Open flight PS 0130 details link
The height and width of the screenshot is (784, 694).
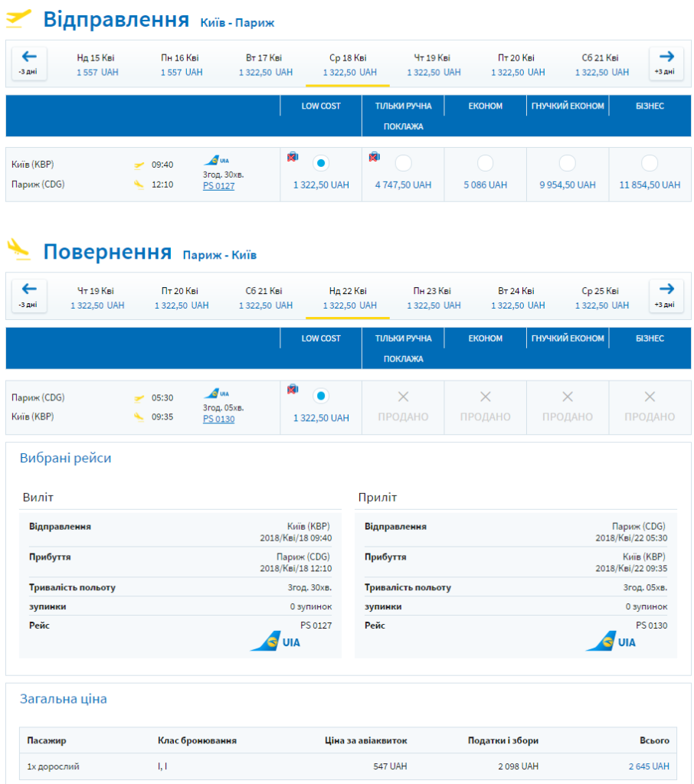[x=218, y=419]
